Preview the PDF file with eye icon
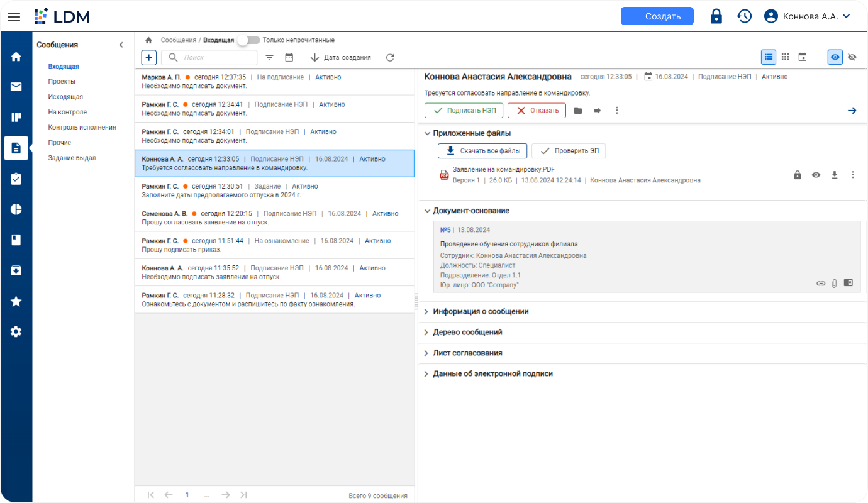 coord(816,175)
